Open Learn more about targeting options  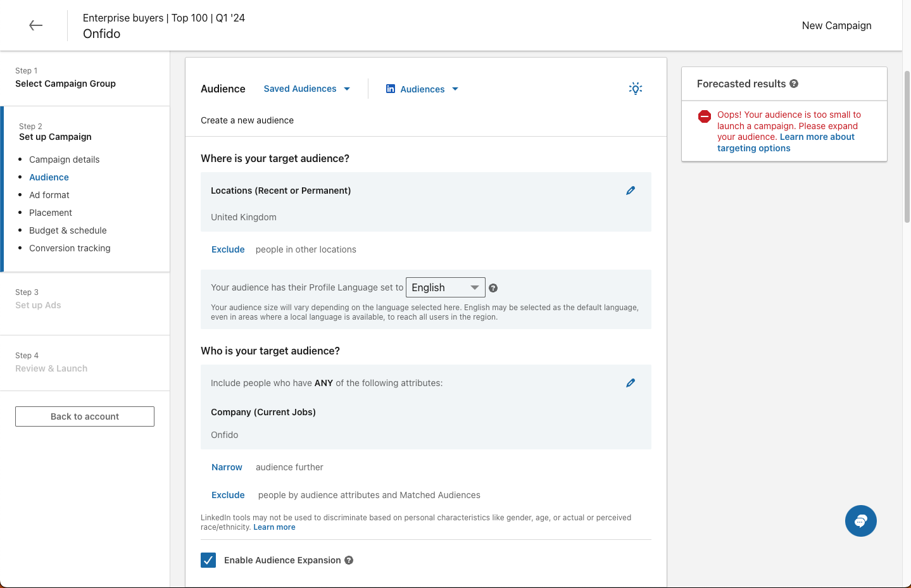[x=785, y=142]
